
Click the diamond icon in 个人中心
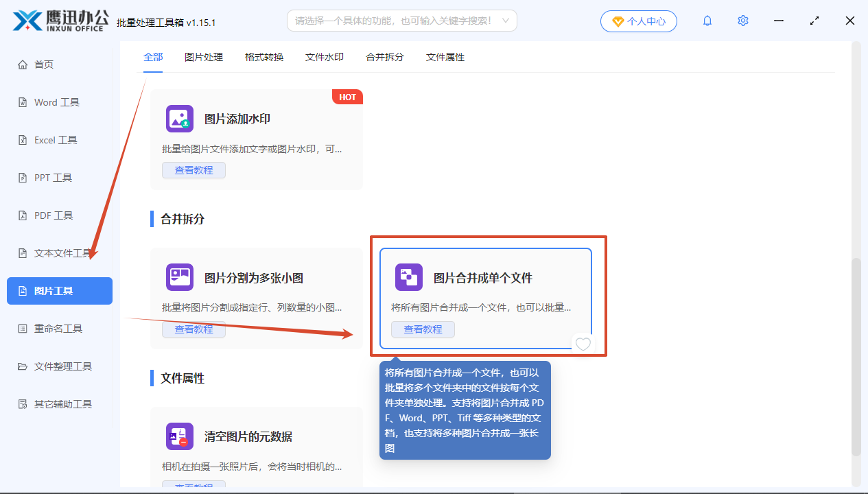618,21
